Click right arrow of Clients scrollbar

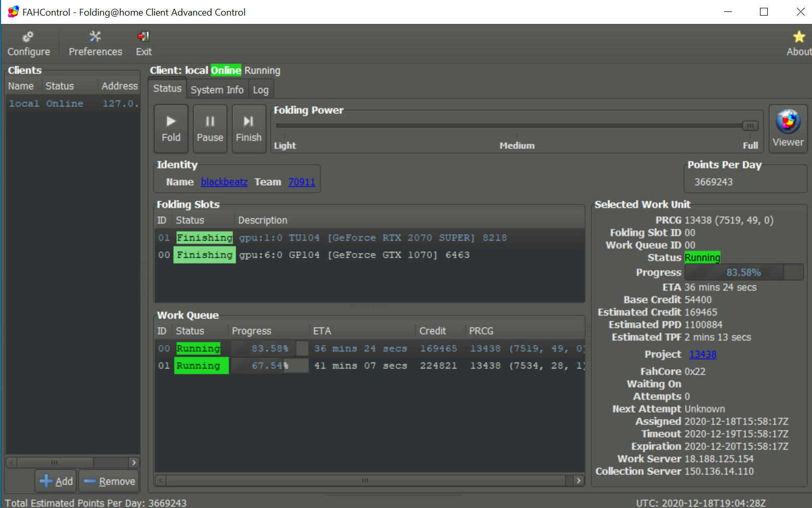134,462
